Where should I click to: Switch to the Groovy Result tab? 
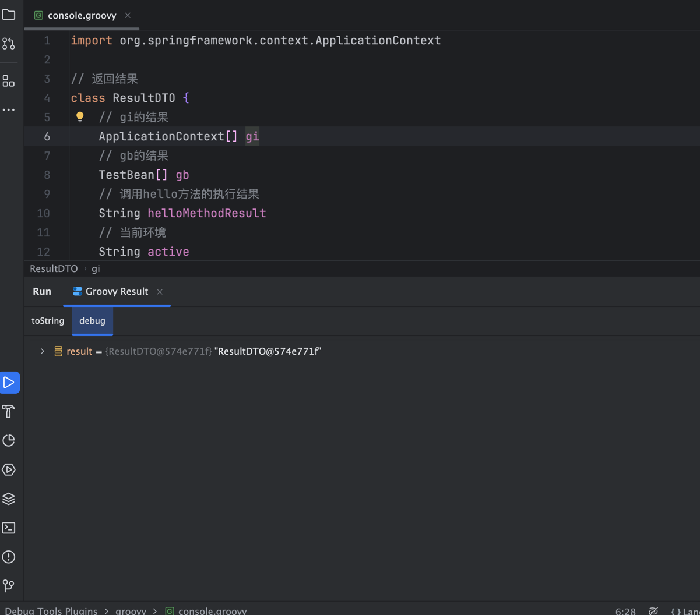117,291
